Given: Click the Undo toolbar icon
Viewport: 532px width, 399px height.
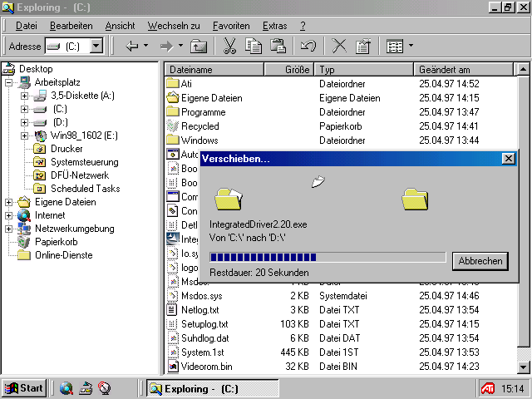Looking at the screenshot, I should click(x=308, y=46).
